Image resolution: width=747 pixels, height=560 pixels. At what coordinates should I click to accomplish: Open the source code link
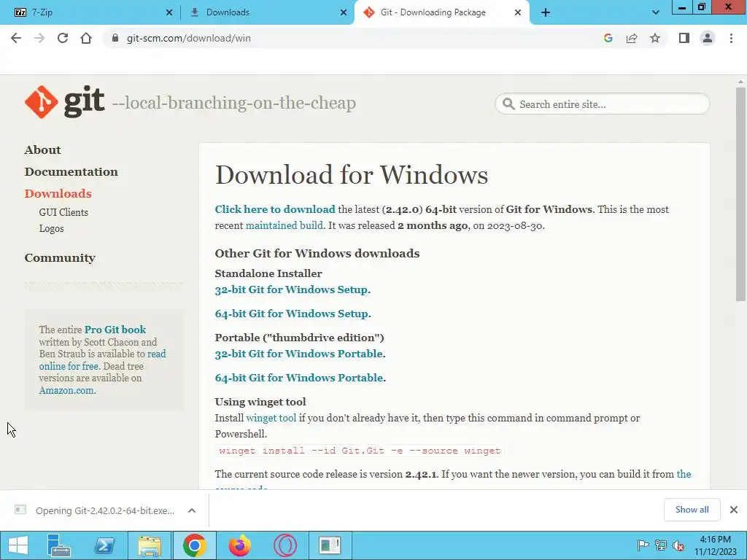click(684, 474)
